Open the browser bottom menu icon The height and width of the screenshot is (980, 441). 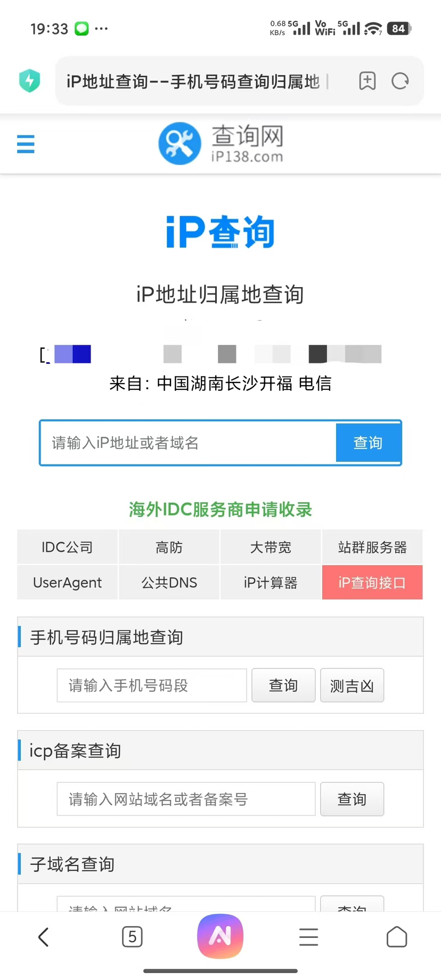tap(308, 937)
